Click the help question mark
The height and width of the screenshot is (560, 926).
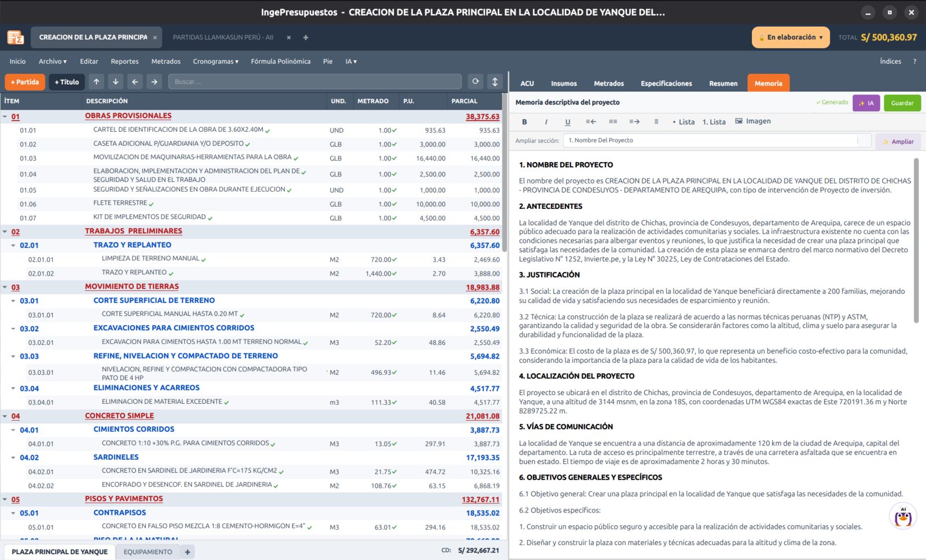(914, 61)
